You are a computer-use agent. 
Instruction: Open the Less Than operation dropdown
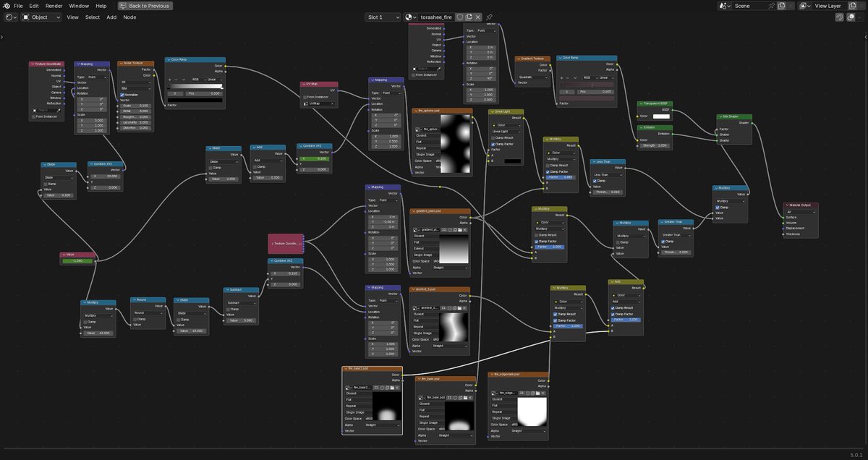[x=608, y=175]
